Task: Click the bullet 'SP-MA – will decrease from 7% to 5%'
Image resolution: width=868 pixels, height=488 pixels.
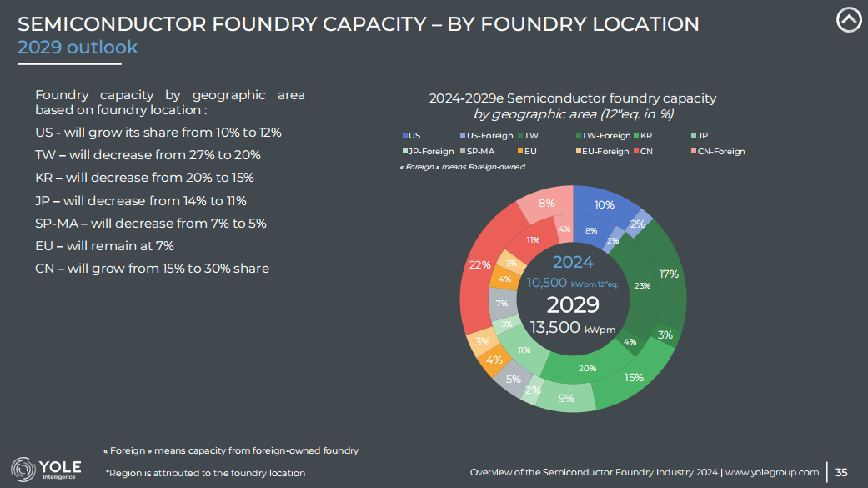Action: pyautogui.click(x=151, y=224)
